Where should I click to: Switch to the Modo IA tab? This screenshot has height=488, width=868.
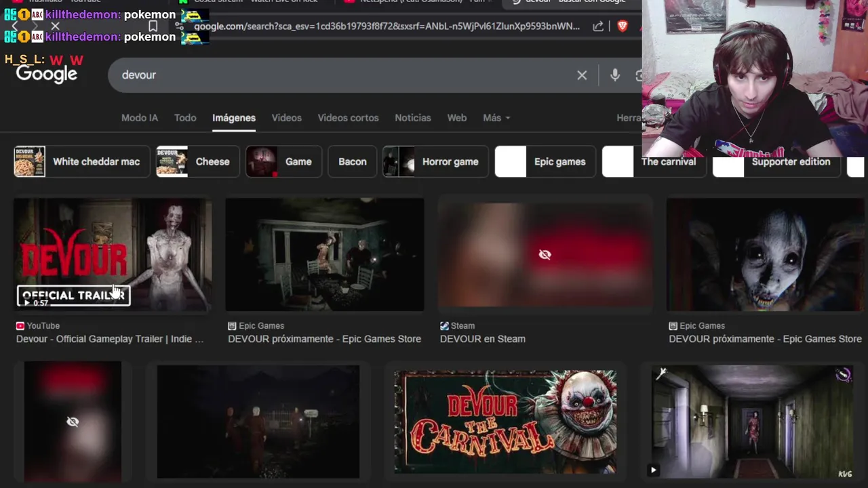140,118
